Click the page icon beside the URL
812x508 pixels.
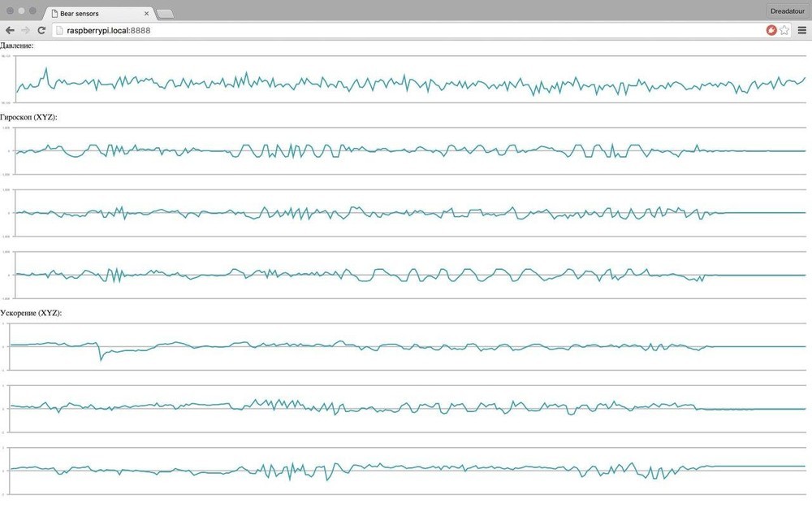[59, 31]
